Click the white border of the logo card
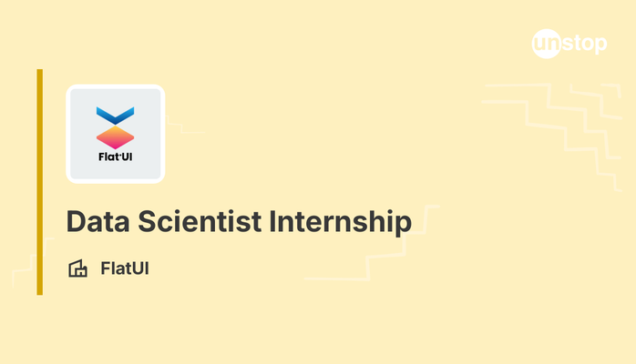 [x=116, y=87]
